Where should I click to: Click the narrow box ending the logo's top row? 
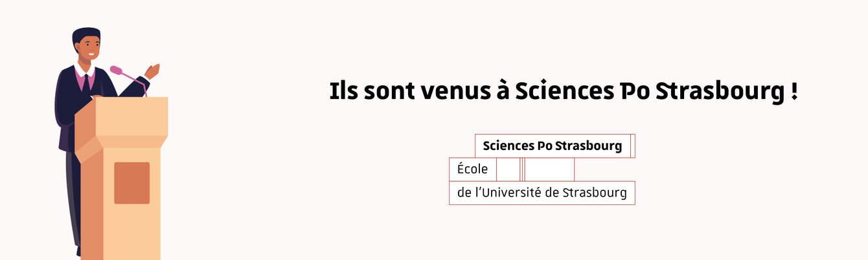pos(632,146)
